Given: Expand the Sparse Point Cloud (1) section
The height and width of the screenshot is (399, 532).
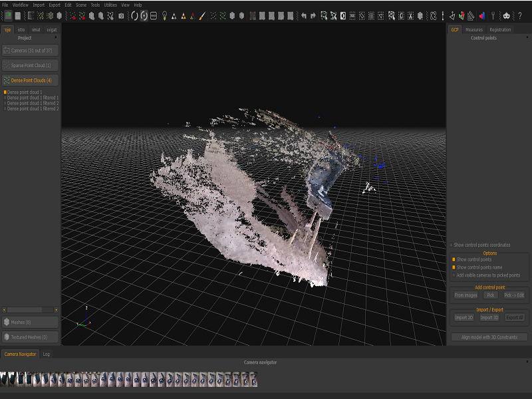Looking at the screenshot, I should (30, 65).
